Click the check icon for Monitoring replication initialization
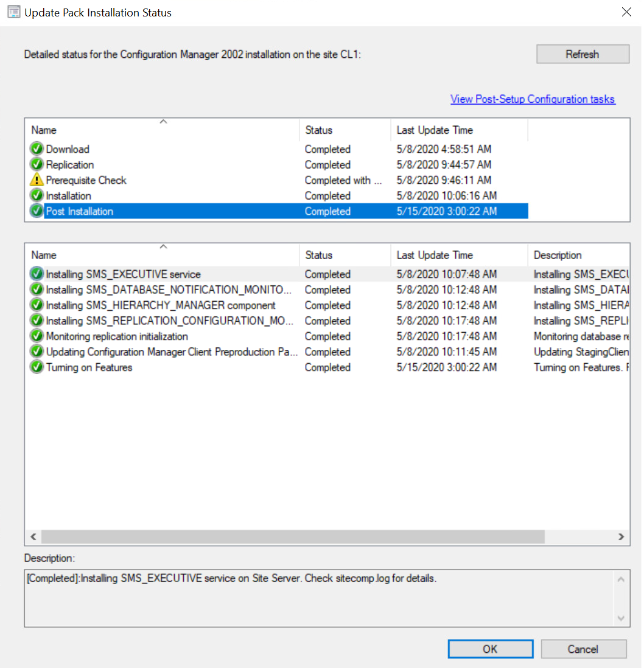The height and width of the screenshot is (668, 644). 37,336
